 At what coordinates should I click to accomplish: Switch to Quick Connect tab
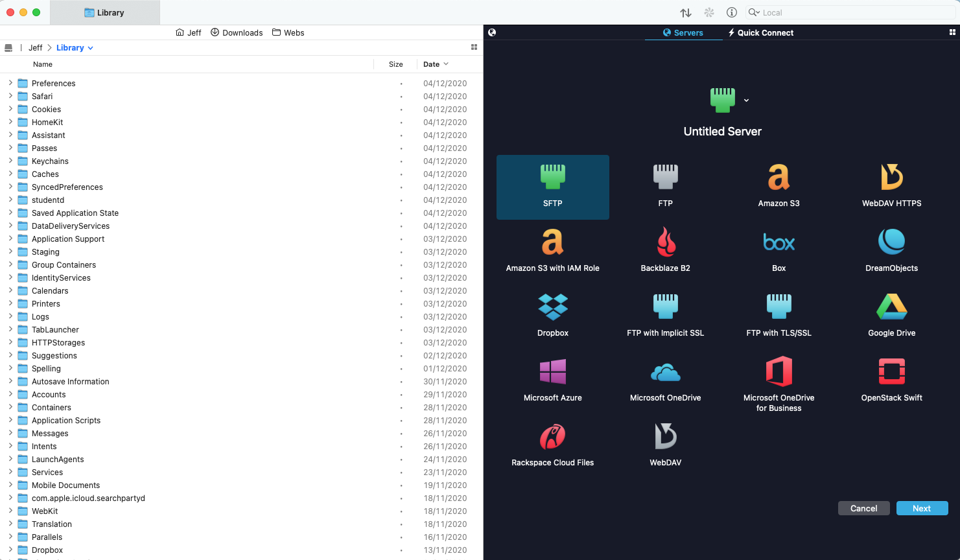(x=760, y=32)
